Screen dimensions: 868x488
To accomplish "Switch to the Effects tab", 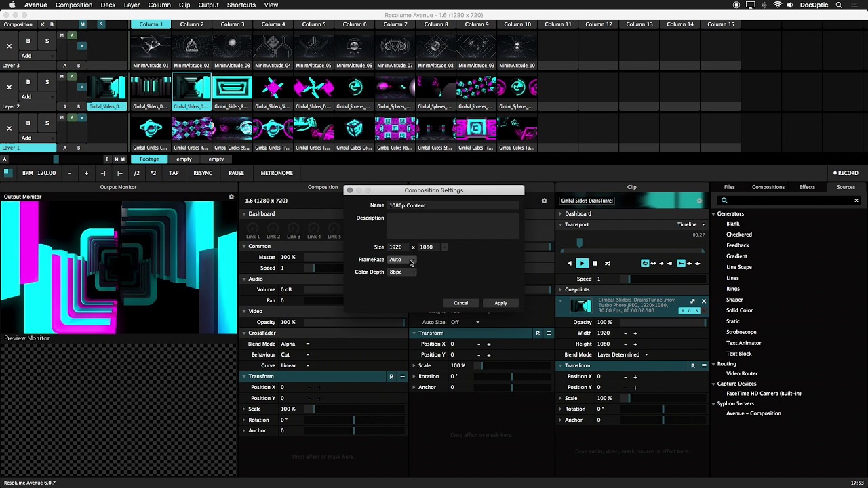I will [806, 186].
